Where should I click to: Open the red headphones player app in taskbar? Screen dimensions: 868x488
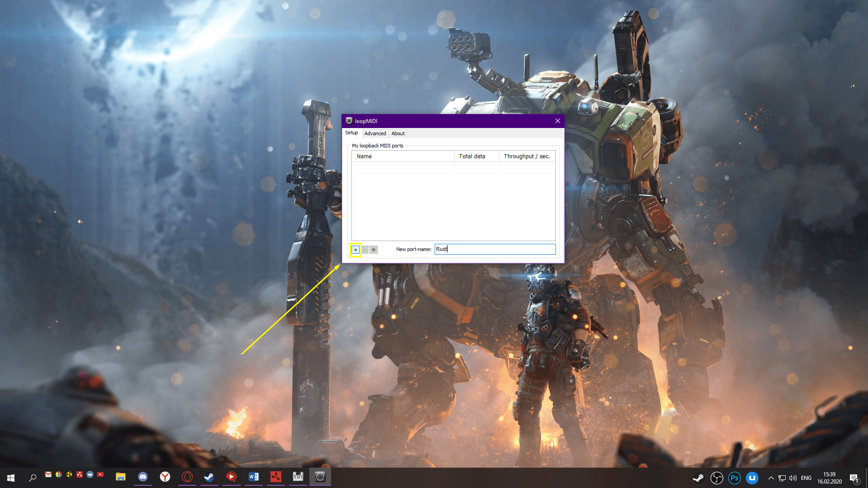231,477
